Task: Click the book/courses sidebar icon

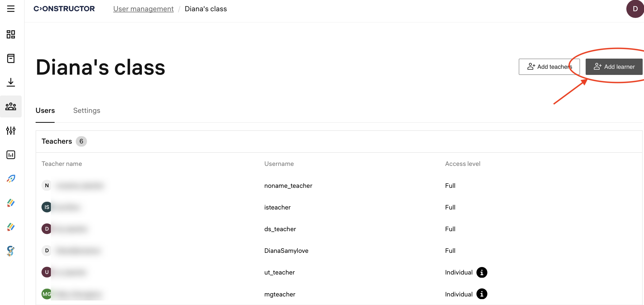Action: [x=11, y=58]
